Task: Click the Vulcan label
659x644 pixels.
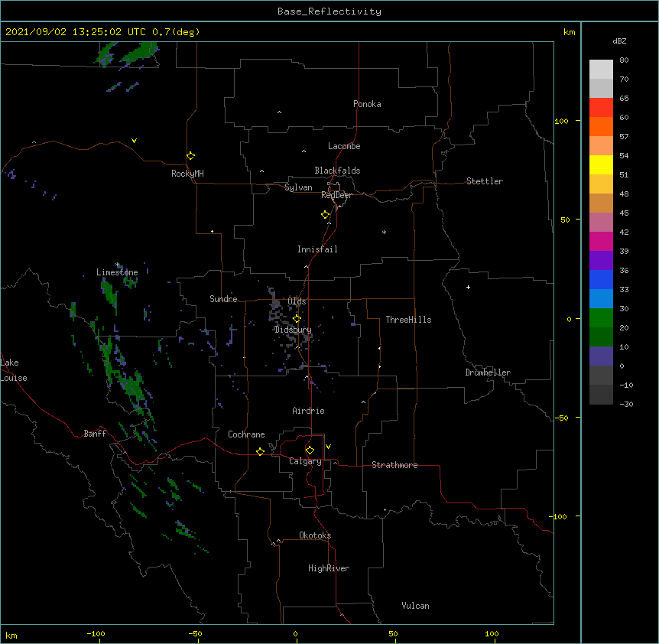Action: pyautogui.click(x=415, y=606)
